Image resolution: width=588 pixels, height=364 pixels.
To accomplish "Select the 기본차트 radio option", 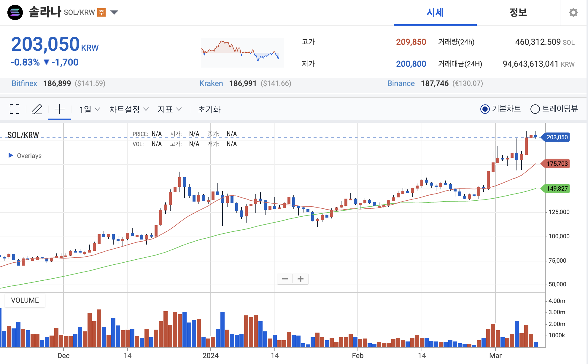I will point(485,109).
